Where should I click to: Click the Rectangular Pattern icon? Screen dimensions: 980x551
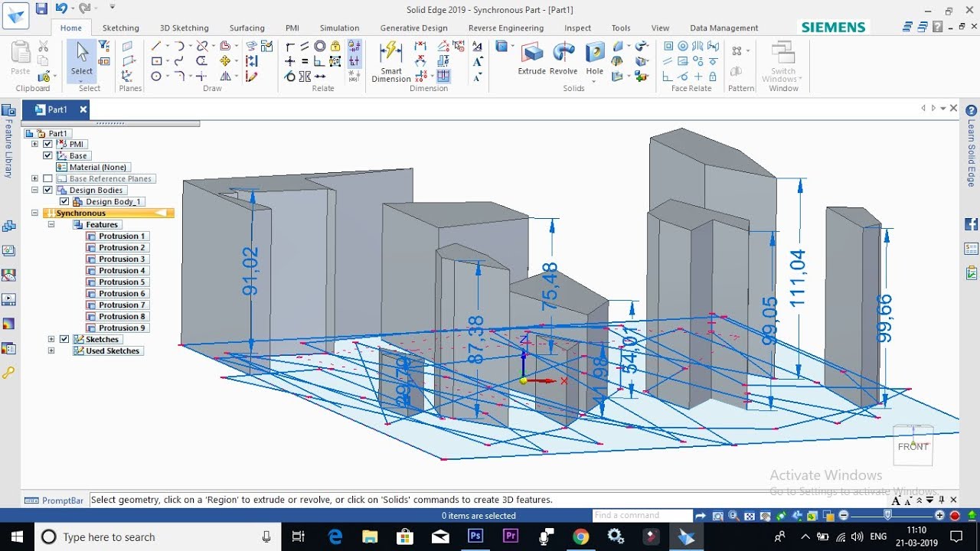[x=737, y=51]
